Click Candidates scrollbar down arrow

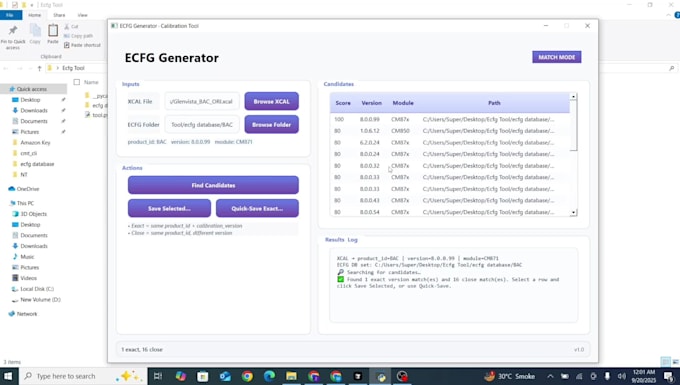pyautogui.click(x=573, y=212)
